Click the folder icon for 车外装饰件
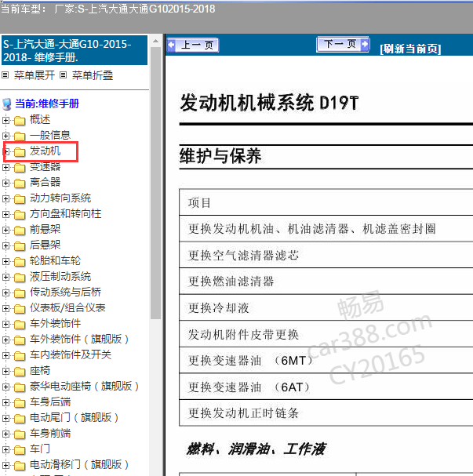This screenshot has width=473, height=476. point(20,325)
